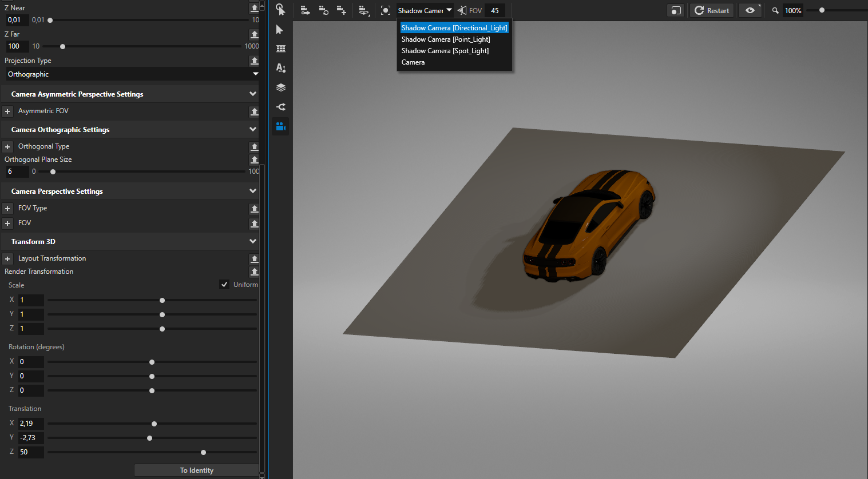Select the pick/interaction cursor tool

(280, 10)
